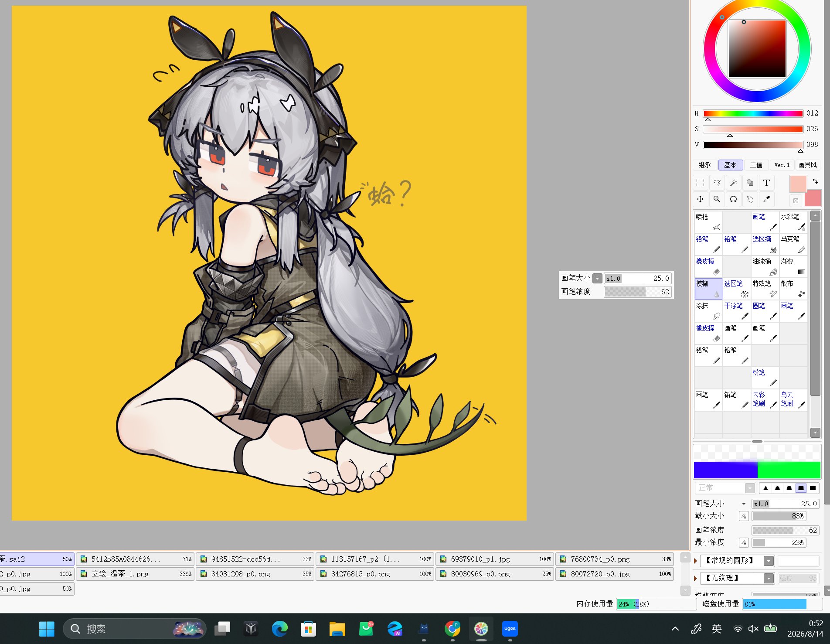The height and width of the screenshot is (644, 830).
Task: Switch to the Ver.1 tool tab
Action: point(782,165)
